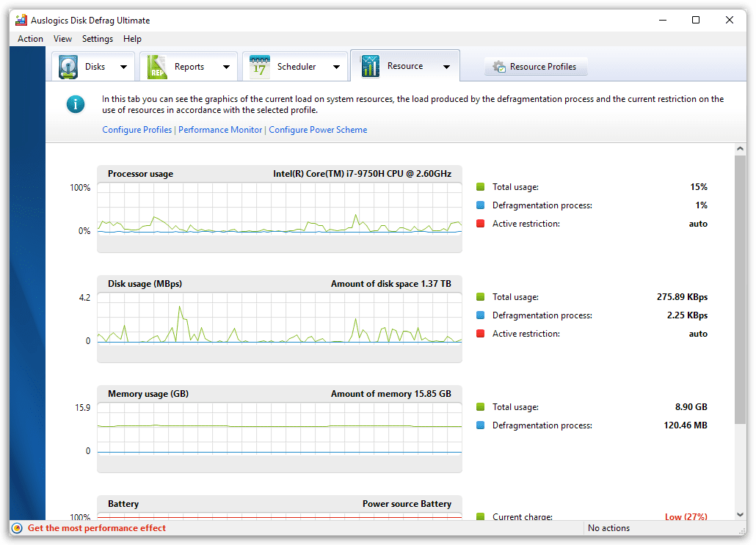Click the processor Defragmentation process 1% value
This screenshot has height=545, width=756.
tap(702, 205)
